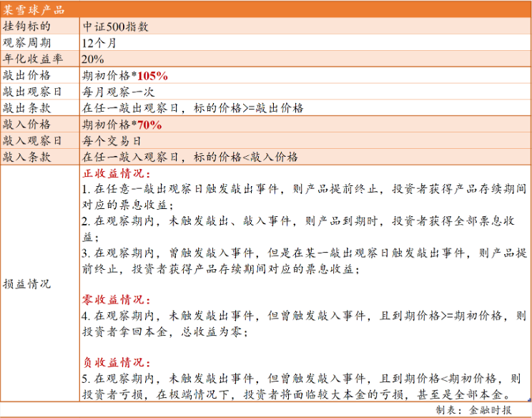Select the 损益情况 label cell

click(x=40, y=283)
